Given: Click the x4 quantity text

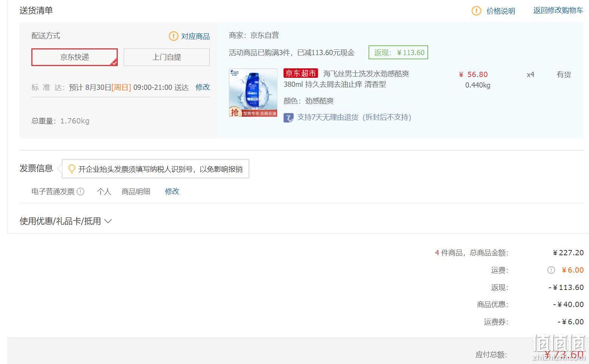Looking at the screenshot, I should click(x=530, y=74).
